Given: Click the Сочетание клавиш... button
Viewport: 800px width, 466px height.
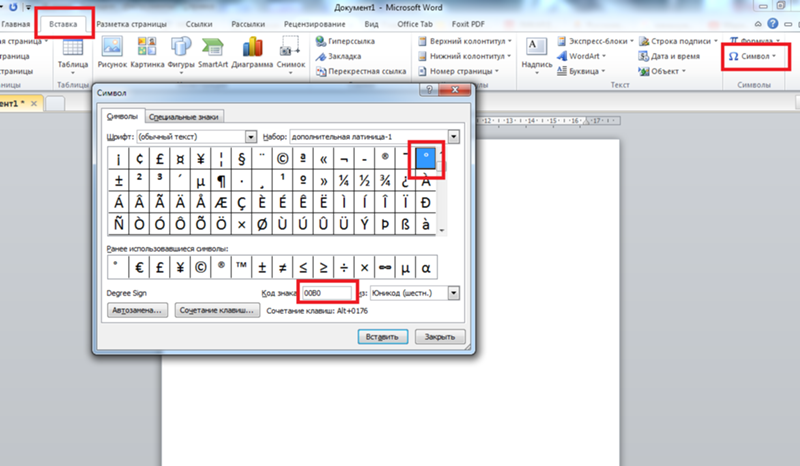Looking at the screenshot, I should (217, 310).
